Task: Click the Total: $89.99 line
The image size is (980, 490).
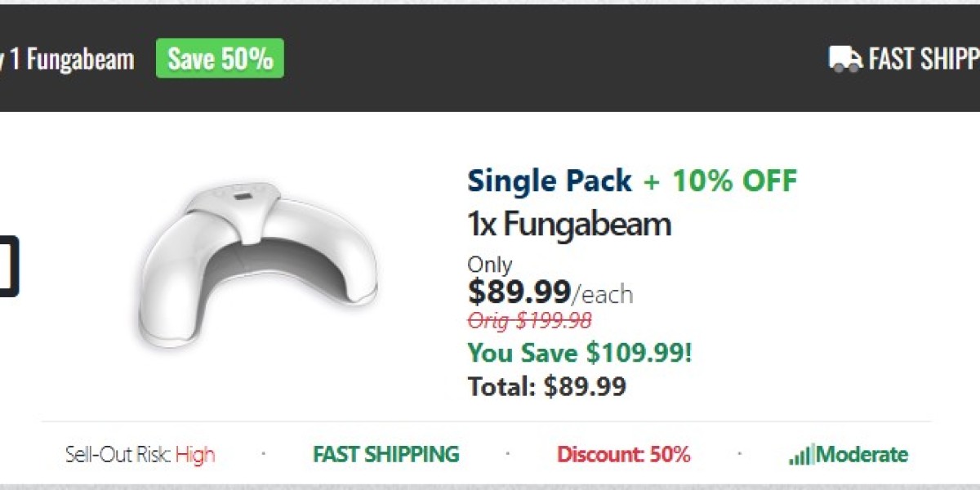Action: pyautogui.click(x=546, y=385)
